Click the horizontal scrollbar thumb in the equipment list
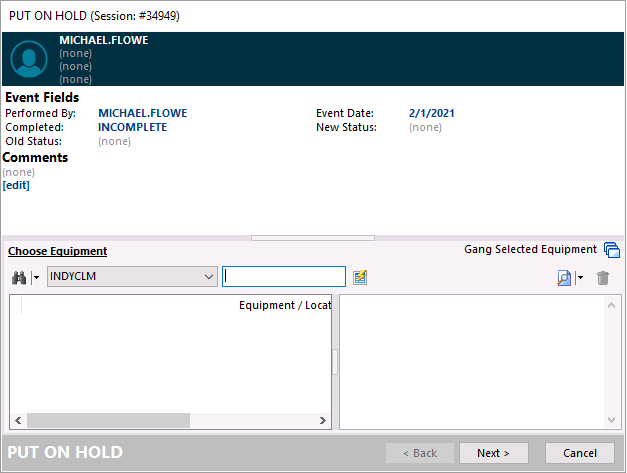 tap(108, 421)
